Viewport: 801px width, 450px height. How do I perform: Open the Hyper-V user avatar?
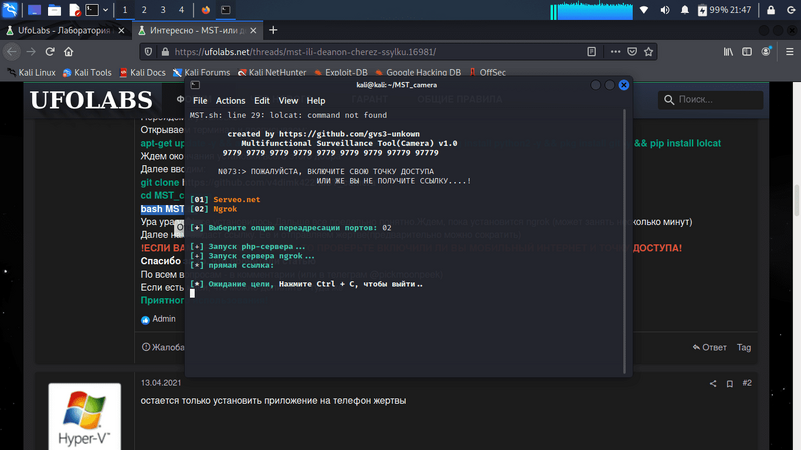[85, 417]
